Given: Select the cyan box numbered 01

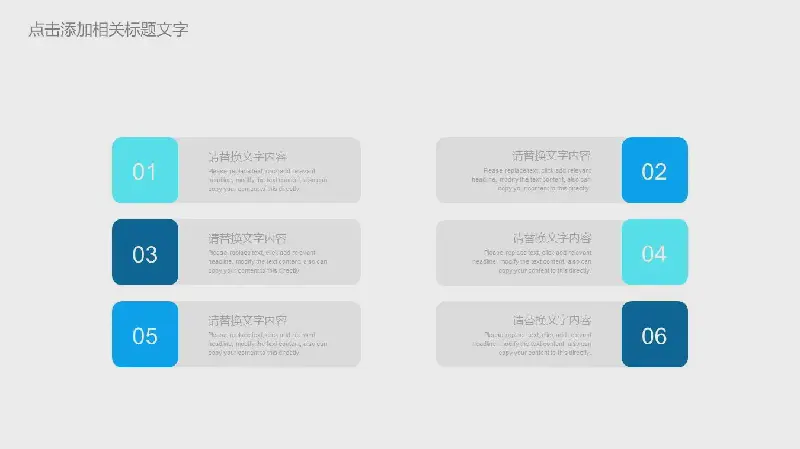Looking at the screenshot, I should 145,171.
